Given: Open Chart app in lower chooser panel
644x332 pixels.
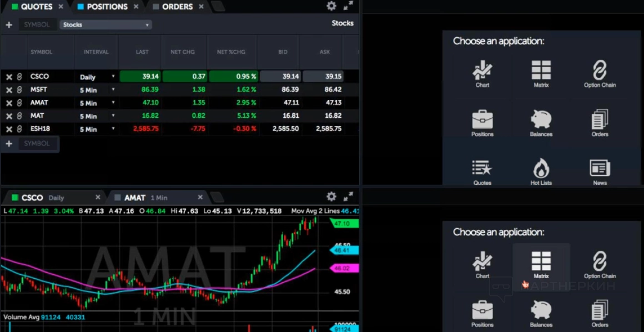Looking at the screenshot, I should pyautogui.click(x=482, y=265).
